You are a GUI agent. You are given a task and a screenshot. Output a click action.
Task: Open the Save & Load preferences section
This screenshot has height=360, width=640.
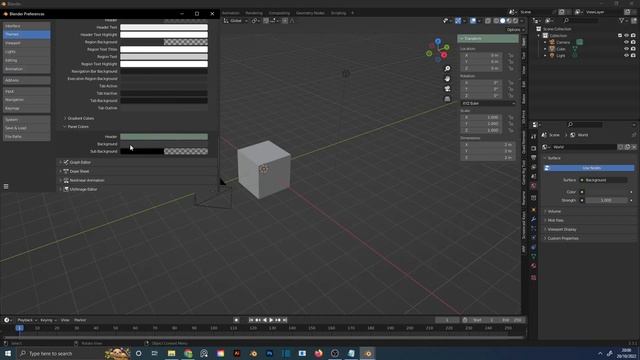coord(27,128)
